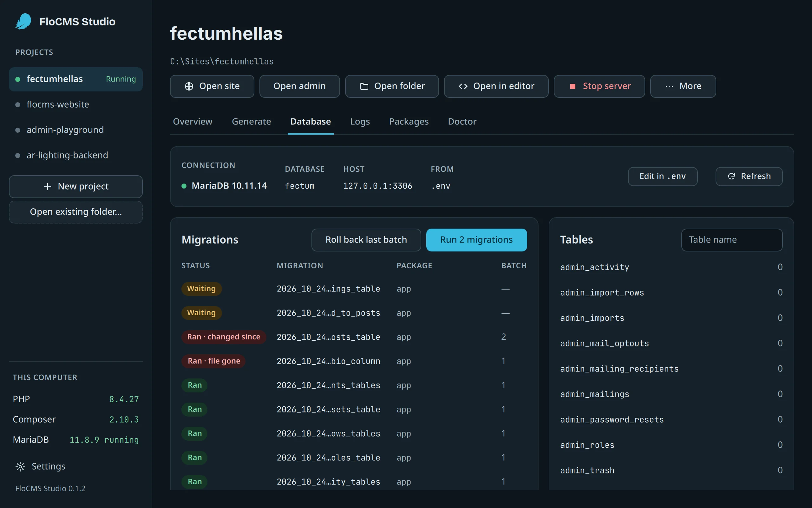This screenshot has width=812, height=508.
Task: Click Roll back last batch
Action: 366,240
